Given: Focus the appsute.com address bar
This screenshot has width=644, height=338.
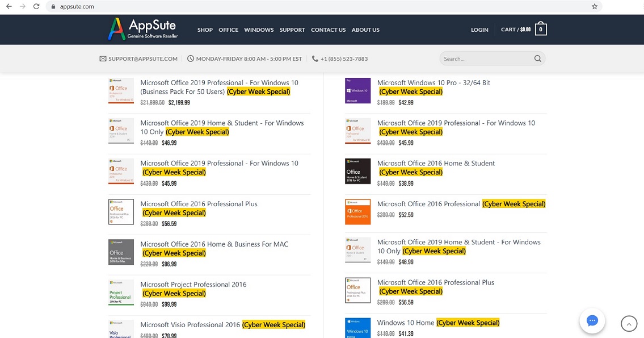Looking at the screenshot, I should click(x=323, y=7).
